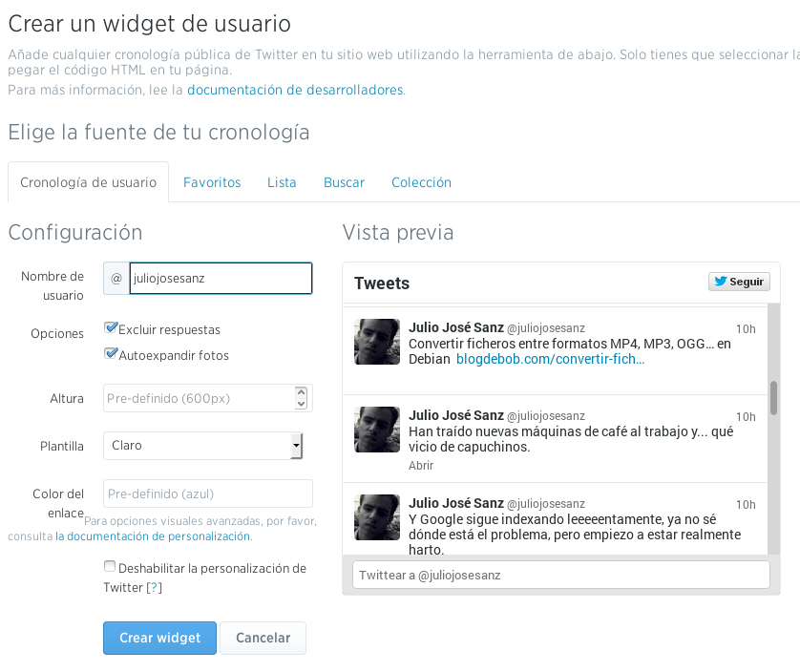Switch to the Favoritos tab

(x=212, y=182)
